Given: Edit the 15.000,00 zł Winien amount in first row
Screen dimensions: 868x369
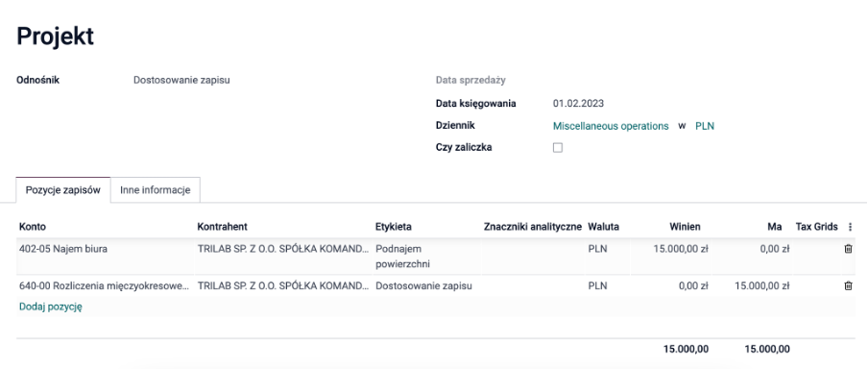Looking at the screenshot, I should [x=681, y=249].
